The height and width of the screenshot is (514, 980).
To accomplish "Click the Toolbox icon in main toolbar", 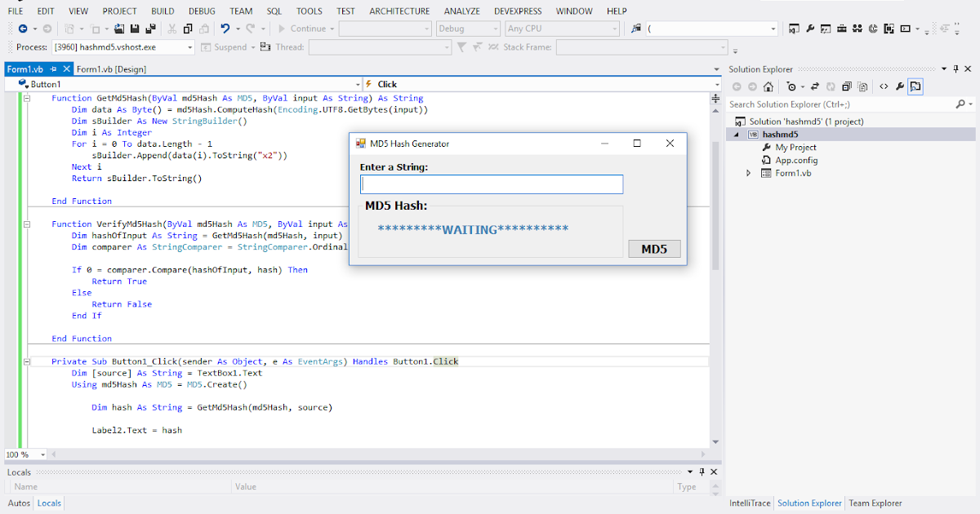I will click(842, 29).
